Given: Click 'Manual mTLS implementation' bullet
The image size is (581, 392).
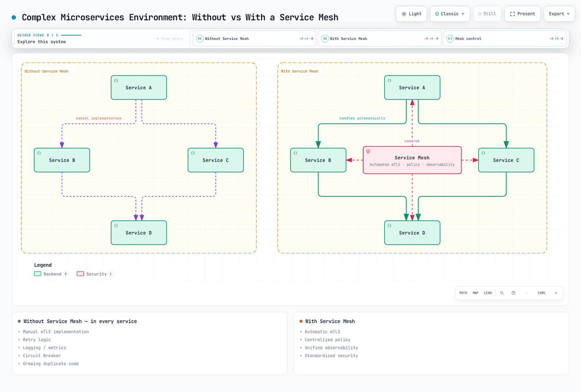Looking at the screenshot, I should click(56, 332).
